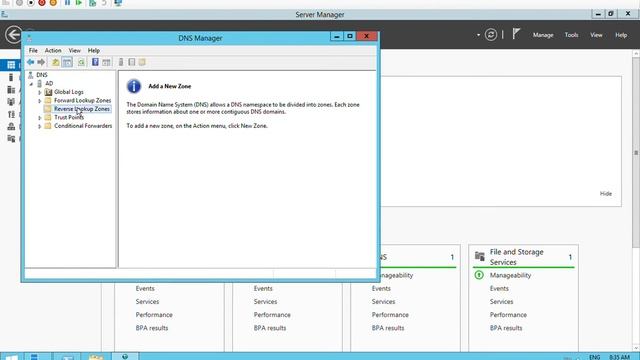Screen dimensions: 640x360
Task: Expand the Trust Points node
Action: click(x=40, y=118)
